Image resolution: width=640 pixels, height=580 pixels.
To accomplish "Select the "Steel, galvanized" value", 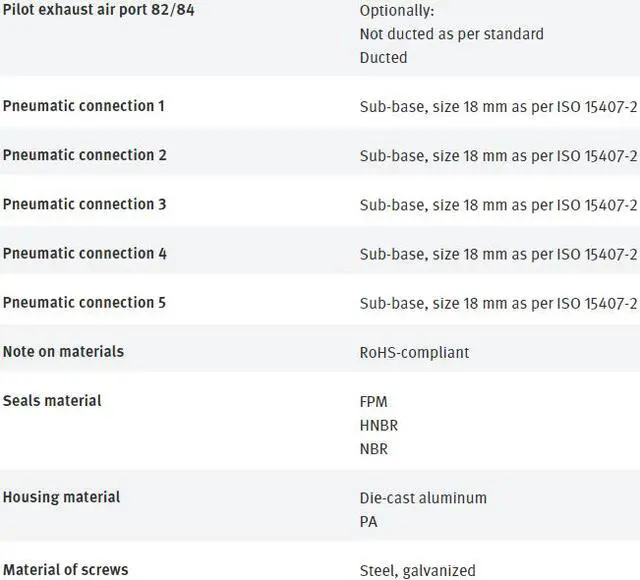I will (417, 571).
